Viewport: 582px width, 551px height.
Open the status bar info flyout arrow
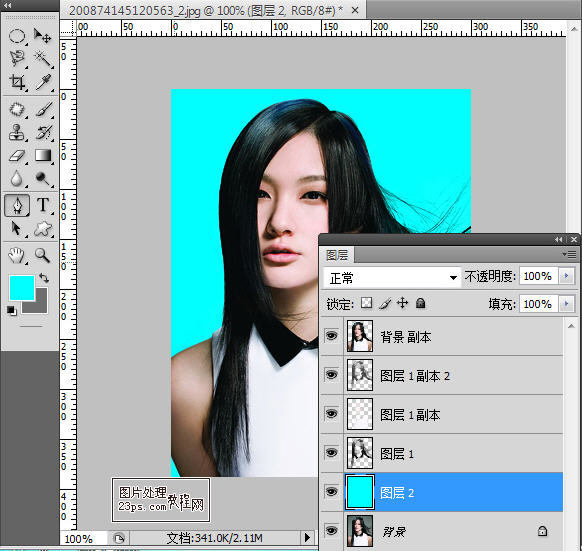(307, 537)
